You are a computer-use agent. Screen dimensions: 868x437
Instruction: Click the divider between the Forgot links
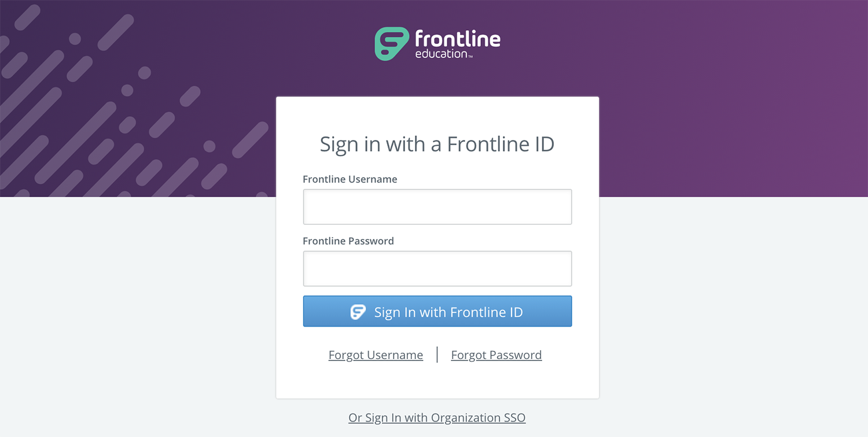point(437,354)
